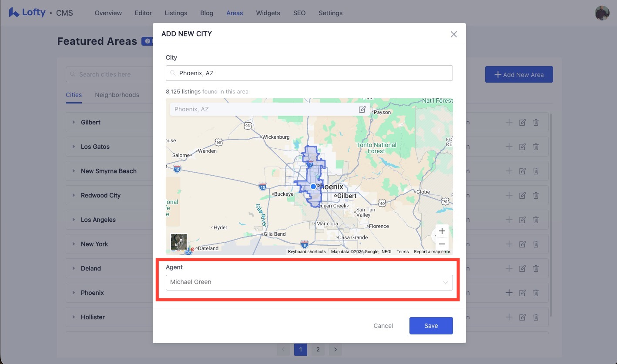Zoom in on the map with plus button
This screenshot has height=364, width=617.
click(x=442, y=231)
